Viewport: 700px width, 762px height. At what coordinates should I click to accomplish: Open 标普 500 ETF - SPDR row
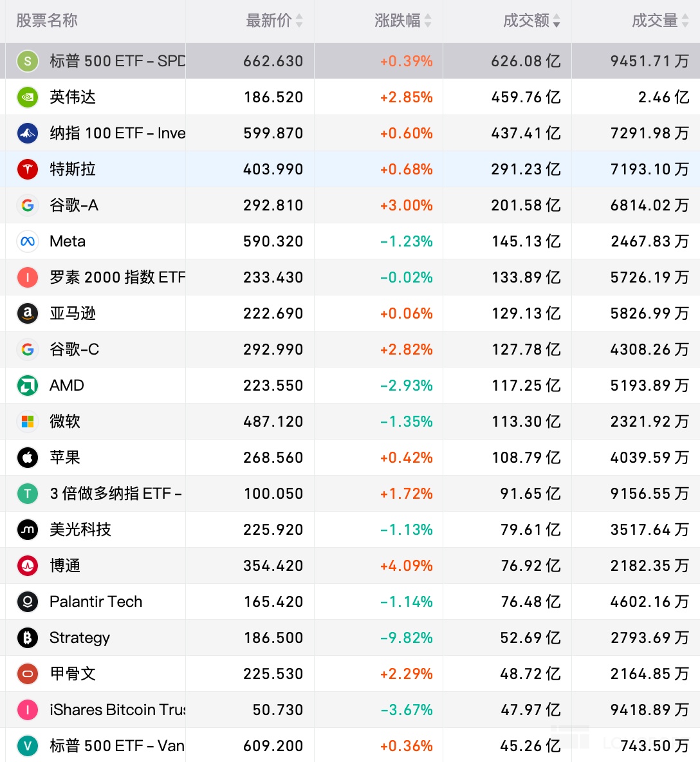pos(117,61)
